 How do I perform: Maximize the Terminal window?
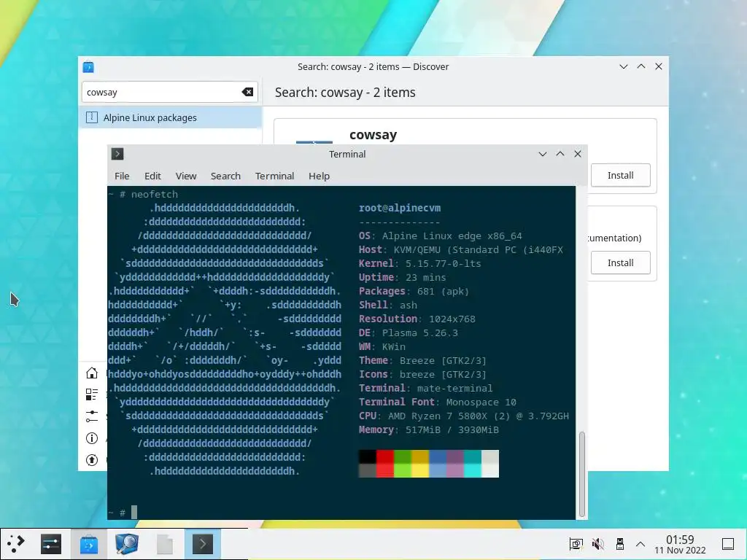(560, 154)
